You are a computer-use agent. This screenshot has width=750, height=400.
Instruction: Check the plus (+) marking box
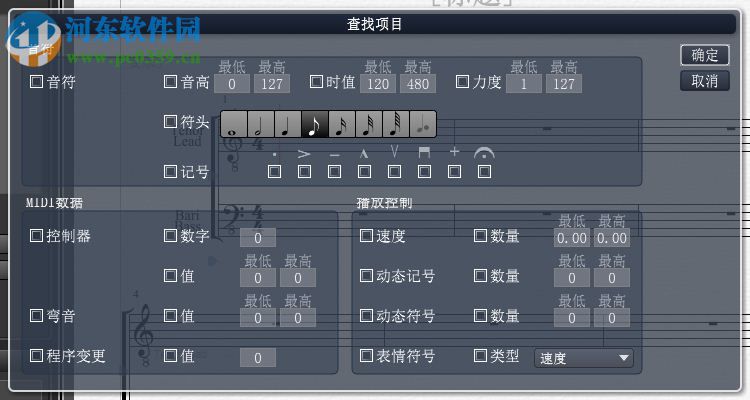click(454, 171)
